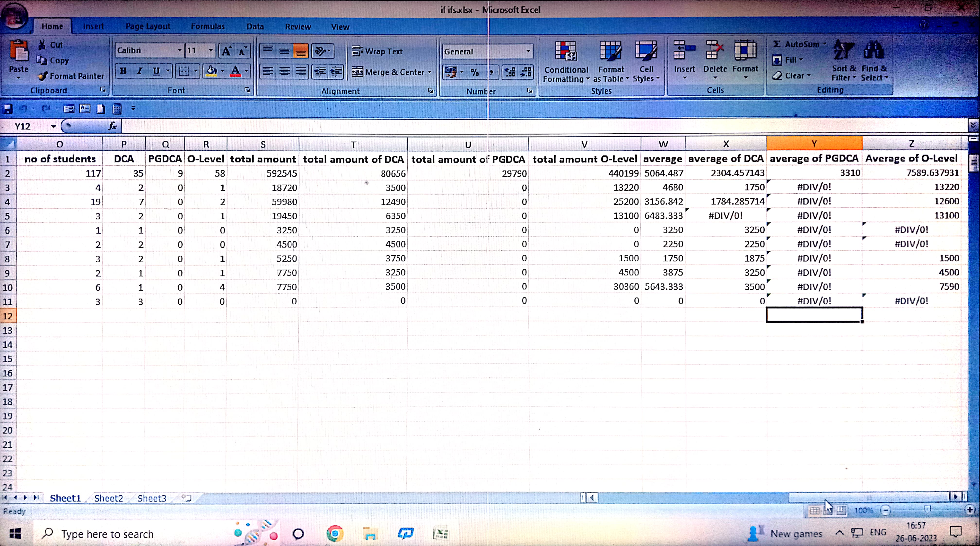Screen dimensions: 980x546
Task: Toggle bold formatting
Action: tap(123, 71)
